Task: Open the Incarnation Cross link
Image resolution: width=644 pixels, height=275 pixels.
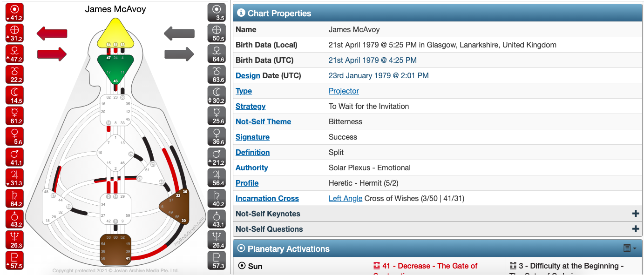Action: [267, 198]
